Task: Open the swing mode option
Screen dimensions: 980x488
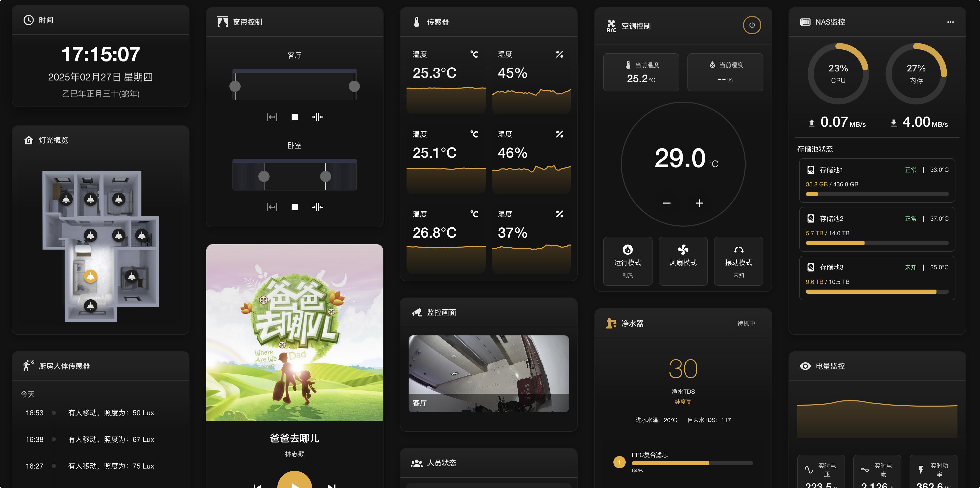Action: (x=738, y=261)
